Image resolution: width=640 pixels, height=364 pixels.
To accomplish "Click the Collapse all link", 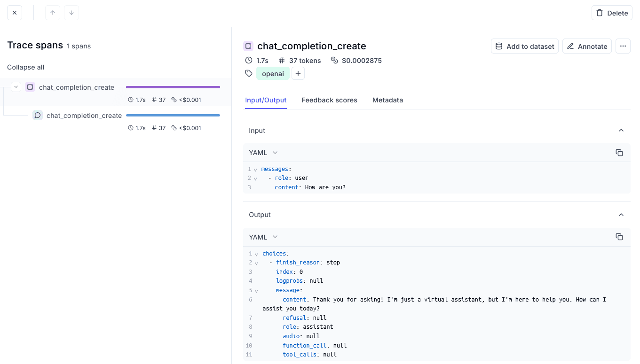I will [x=25, y=67].
